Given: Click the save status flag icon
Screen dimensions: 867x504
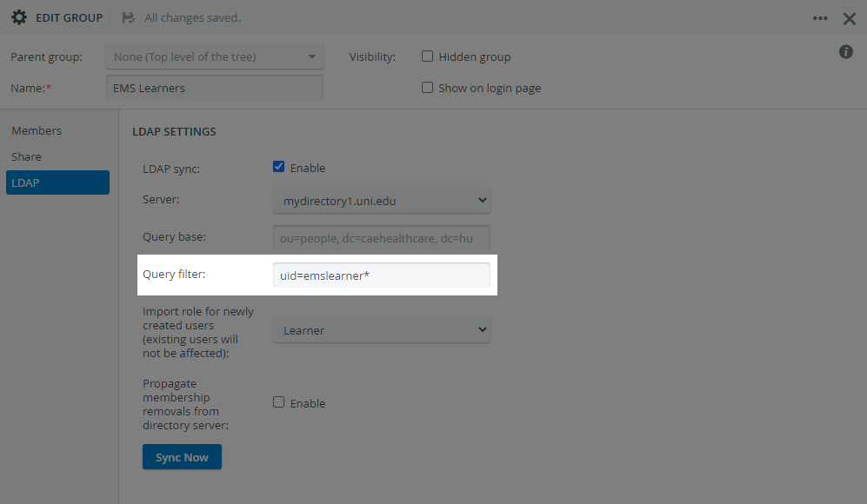Looking at the screenshot, I should pos(129,17).
